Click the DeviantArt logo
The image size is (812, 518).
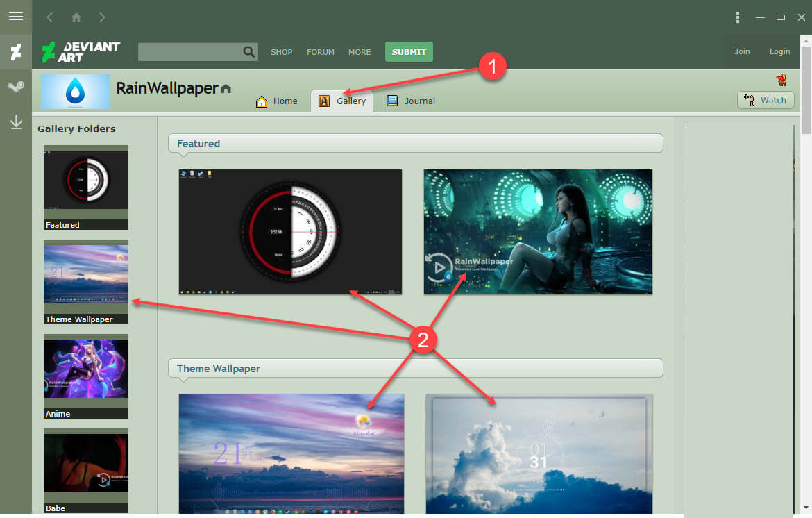click(81, 52)
